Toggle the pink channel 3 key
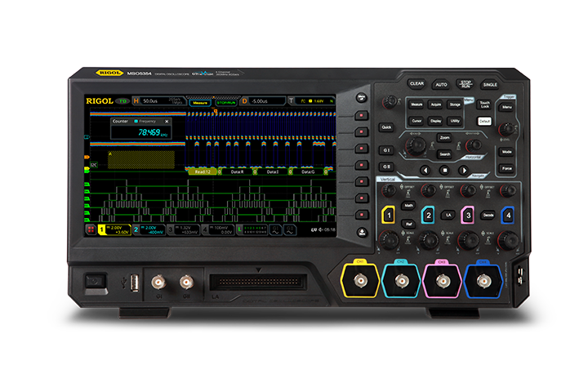The width and height of the screenshot is (588, 392). click(468, 215)
